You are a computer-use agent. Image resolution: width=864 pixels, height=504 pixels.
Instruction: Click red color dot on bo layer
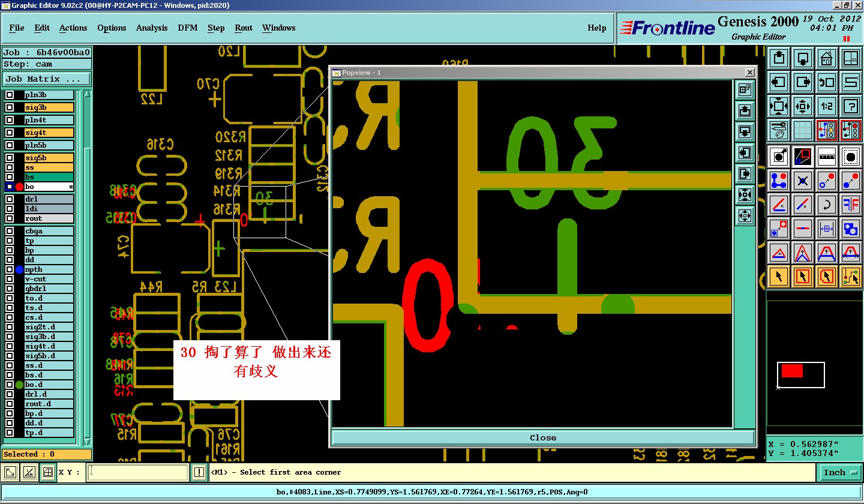tap(19, 187)
